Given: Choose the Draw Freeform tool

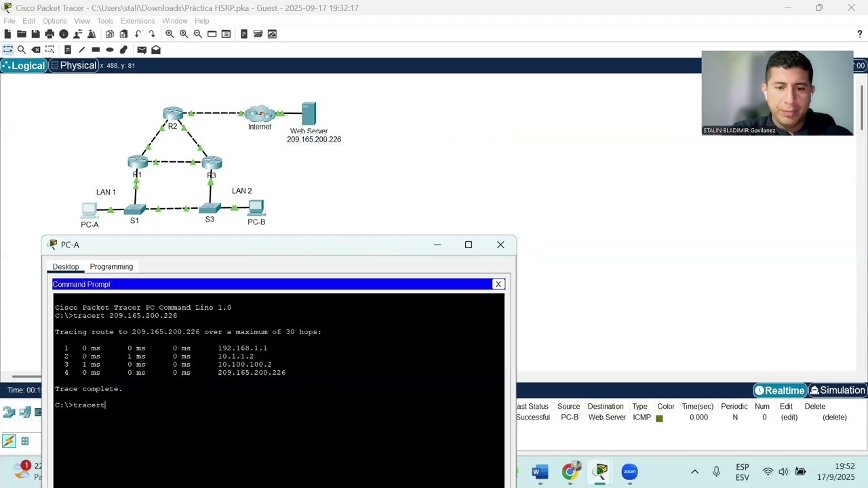Looking at the screenshot, I should coord(123,49).
